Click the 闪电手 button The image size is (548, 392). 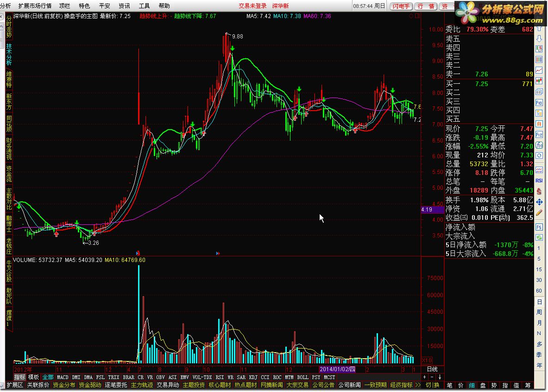(401, 6)
